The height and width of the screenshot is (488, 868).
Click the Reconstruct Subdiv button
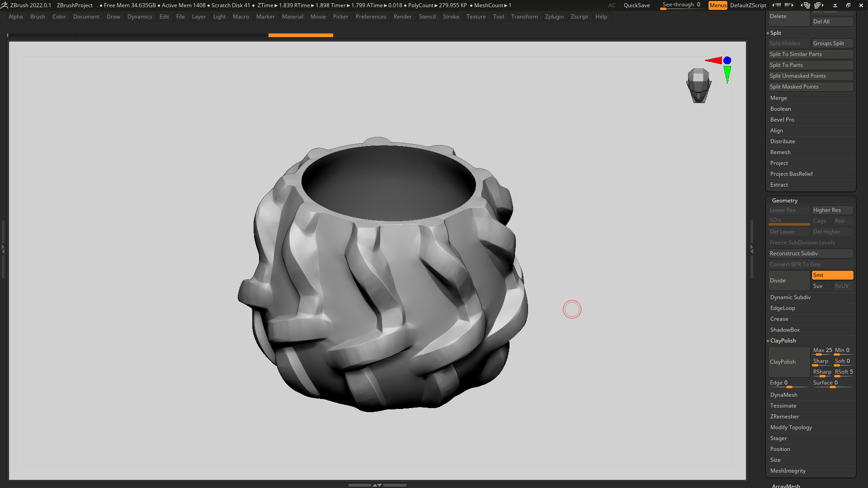click(811, 253)
